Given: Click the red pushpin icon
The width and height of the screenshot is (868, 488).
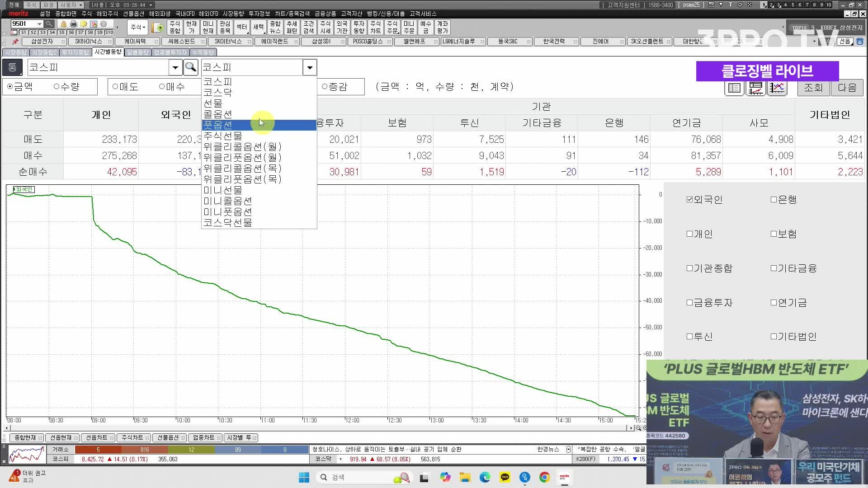Looking at the screenshot, I should click(x=15, y=41).
